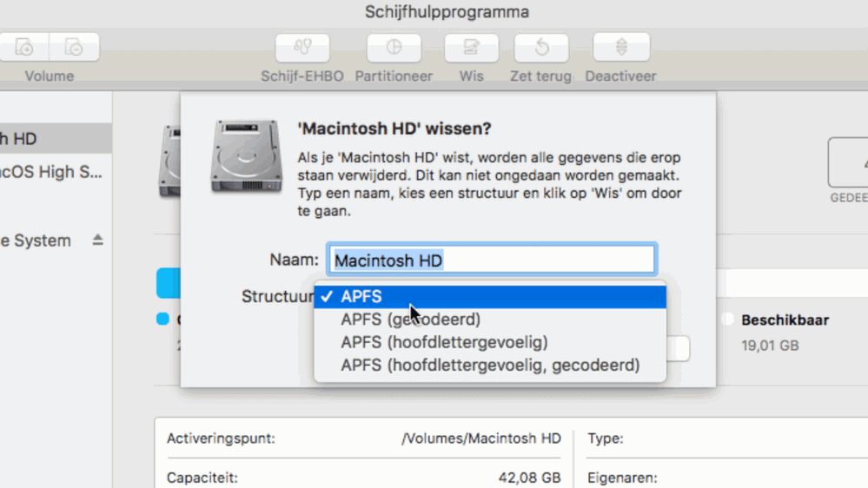Click the blue used-space bar segment

169,283
